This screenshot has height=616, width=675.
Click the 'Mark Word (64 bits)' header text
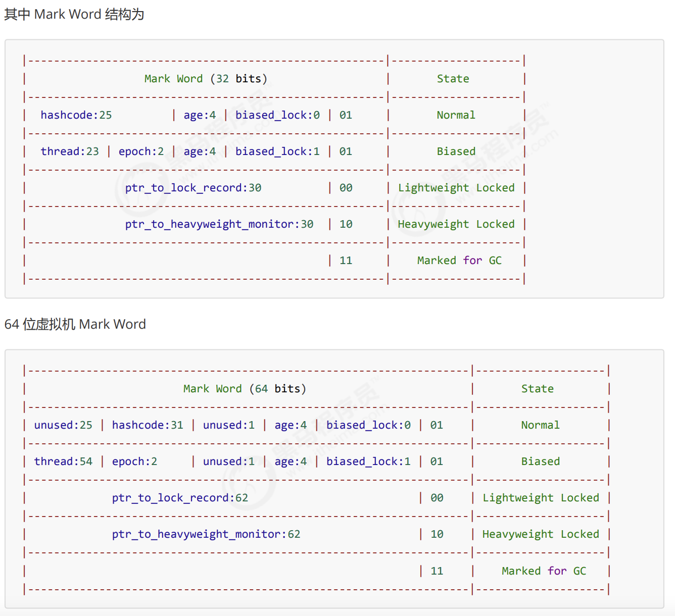coord(245,389)
